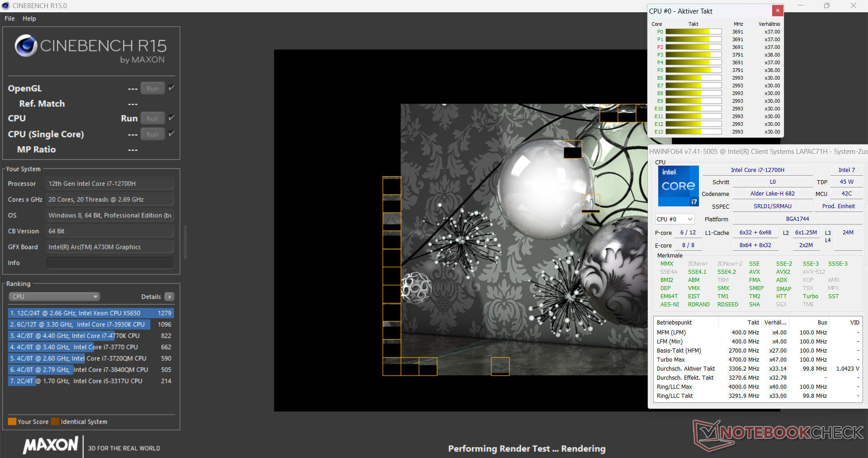Open the Ranking CPU dropdown
Viewport: 868px width, 458px height.
(x=54, y=297)
